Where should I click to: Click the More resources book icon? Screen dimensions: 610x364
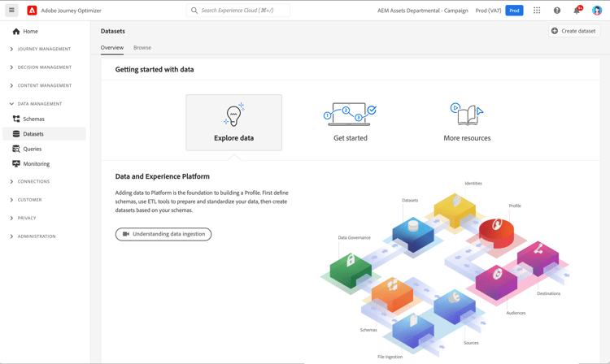pos(467,115)
